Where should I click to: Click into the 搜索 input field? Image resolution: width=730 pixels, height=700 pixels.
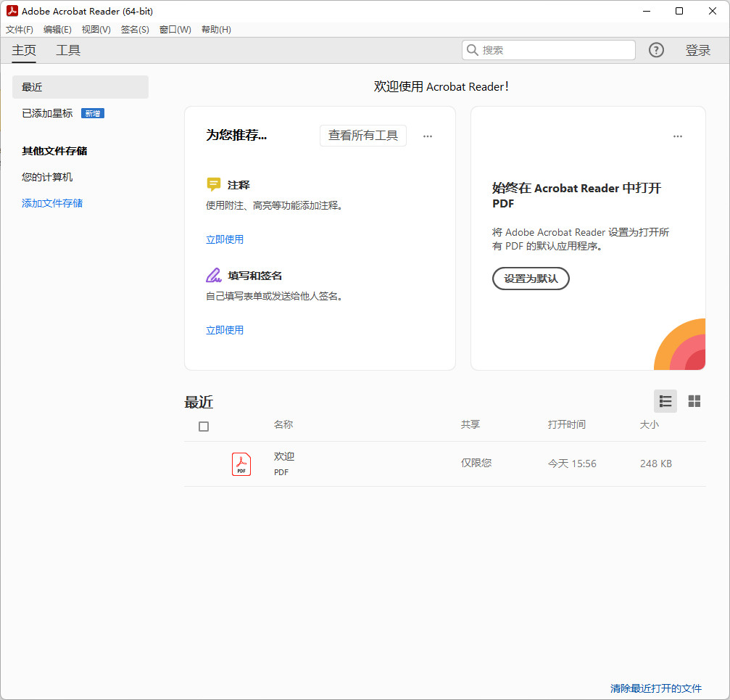point(549,50)
